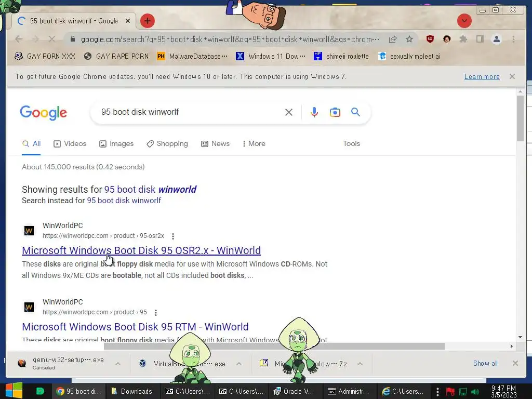
Task: Start voice search with the microphone icon
Action: [x=314, y=112]
